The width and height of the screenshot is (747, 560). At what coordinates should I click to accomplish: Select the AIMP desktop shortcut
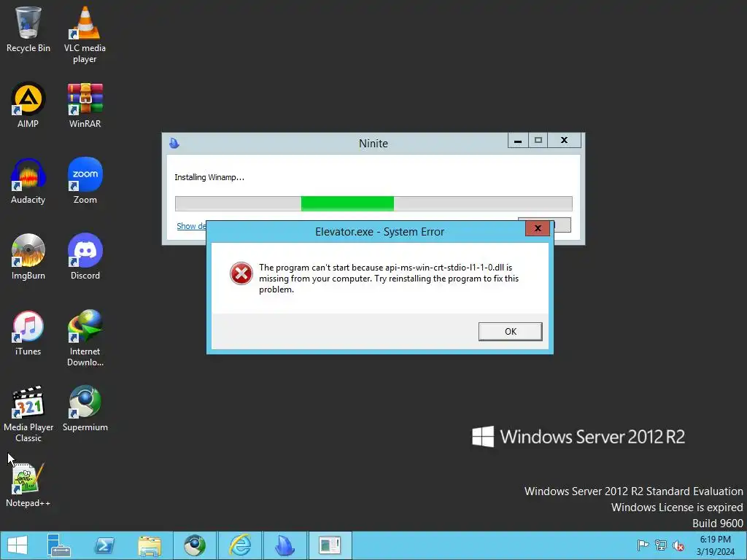[28, 105]
